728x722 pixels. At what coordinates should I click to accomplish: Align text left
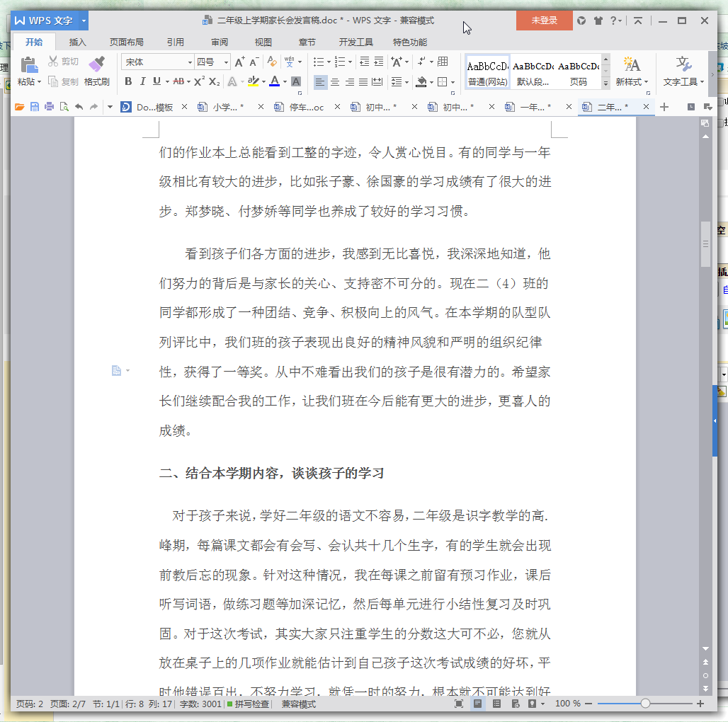pos(320,82)
